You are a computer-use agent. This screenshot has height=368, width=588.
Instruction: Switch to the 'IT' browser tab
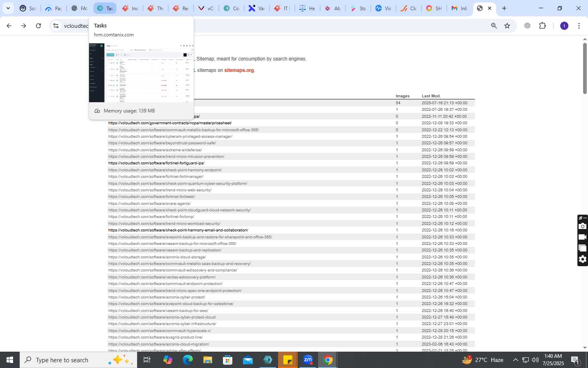(282, 8)
